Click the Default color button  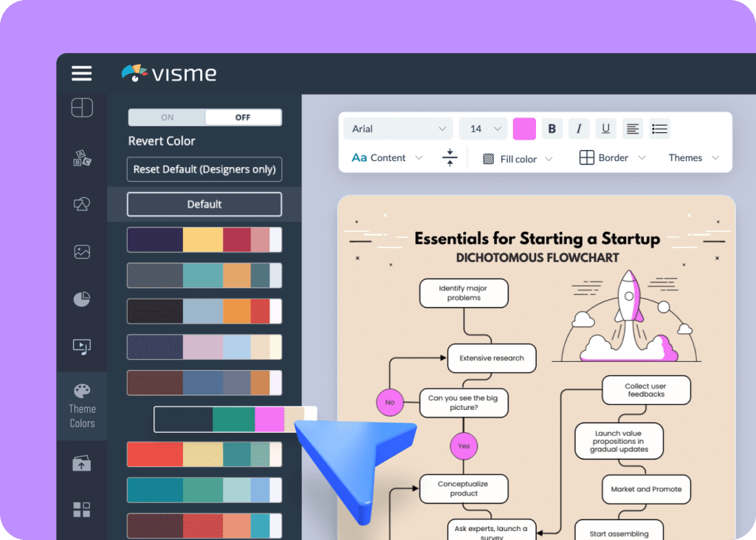click(205, 204)
